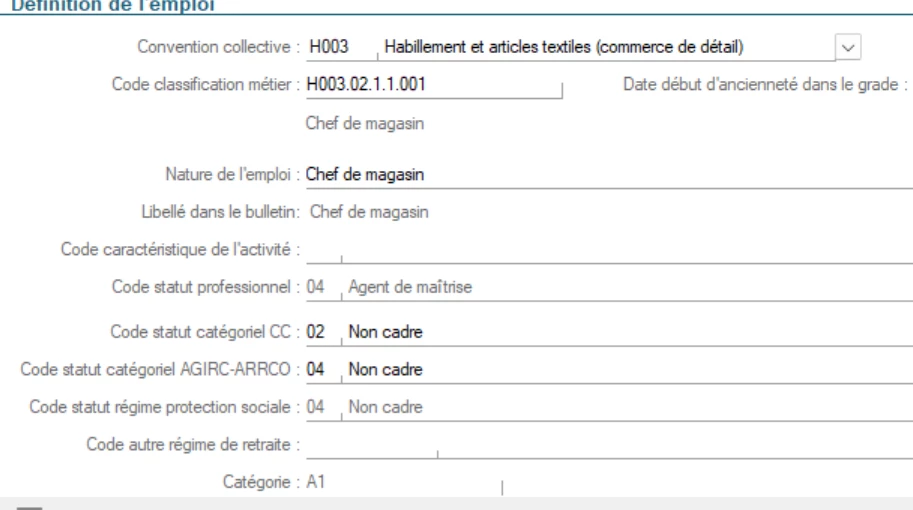The height and width of the screenshot is (510, 913).
Task: Click the Catégorie field showing A1
Action: point(400,483)
